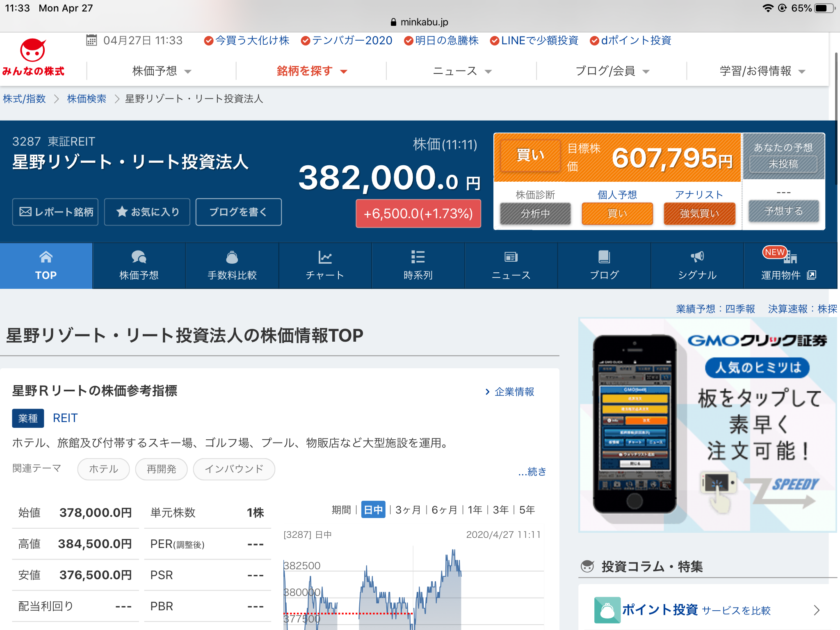Click the checkmark icon before dポイント投資
Viewport: 840px width, 630px height.
tap(594, 41)
